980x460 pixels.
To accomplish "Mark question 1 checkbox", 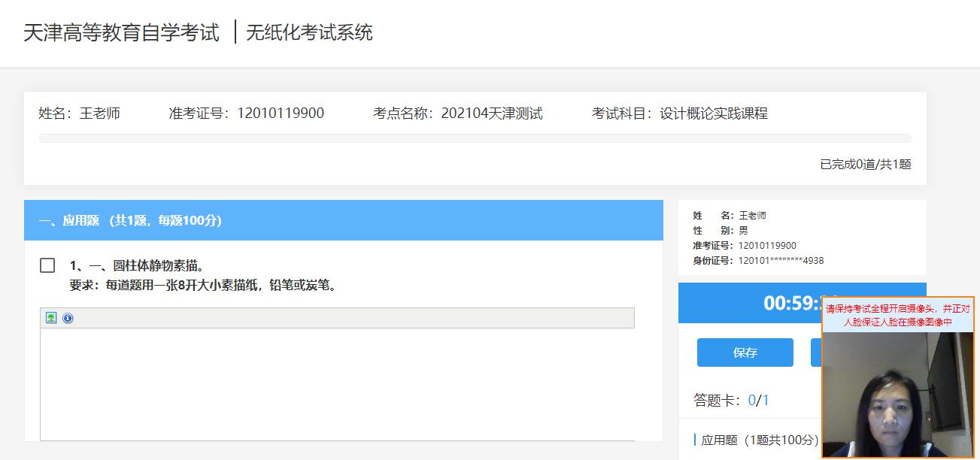I will click(47, 265).
